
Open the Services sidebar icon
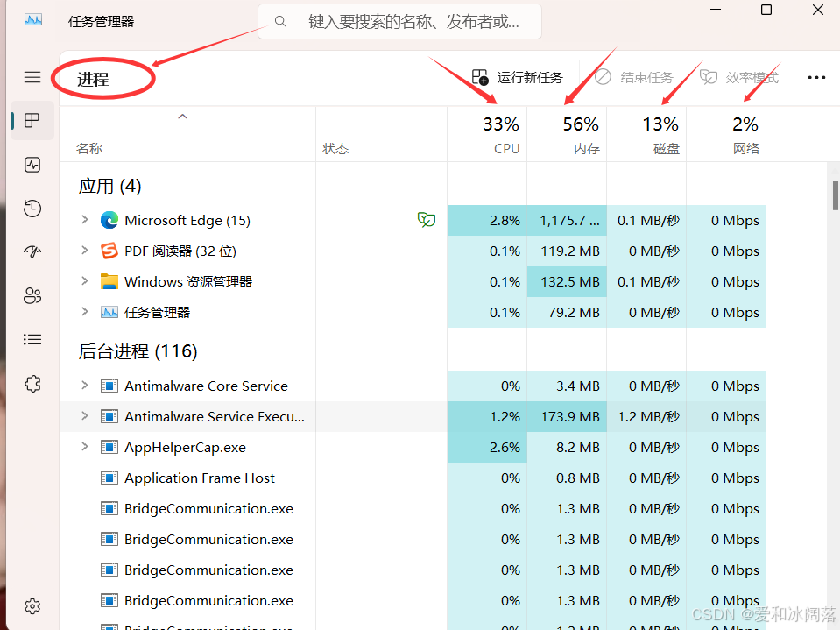point(32,383)
